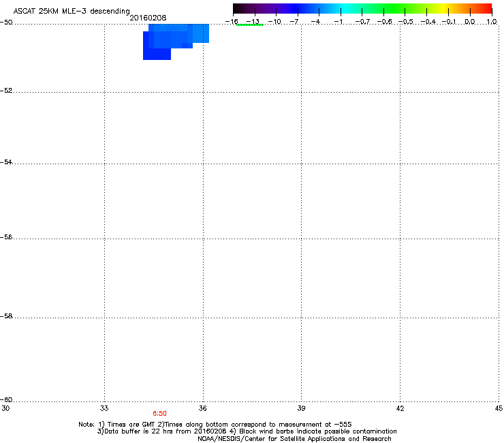Click the '-60' latitude axis label
504x443 pixels.
tap(6, 399)
